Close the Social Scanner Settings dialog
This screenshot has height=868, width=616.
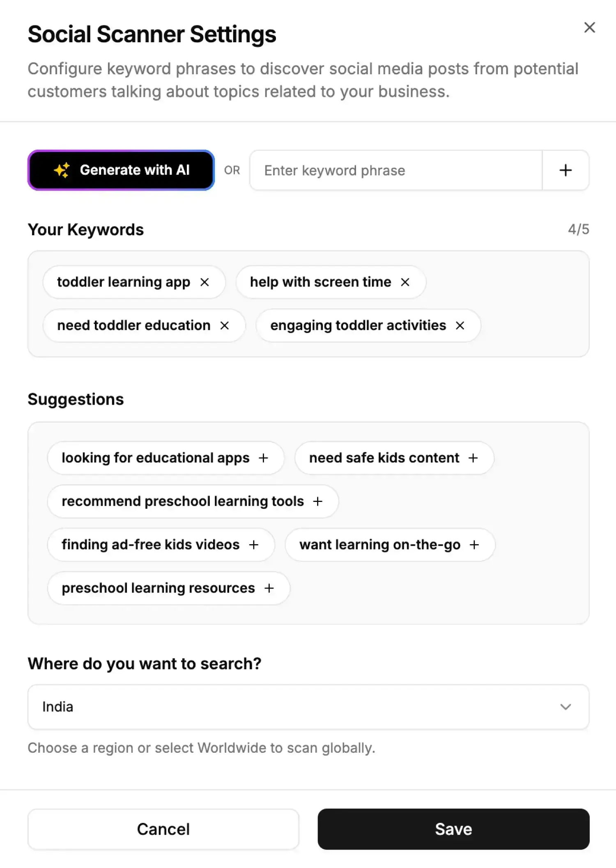click(589, 27)
